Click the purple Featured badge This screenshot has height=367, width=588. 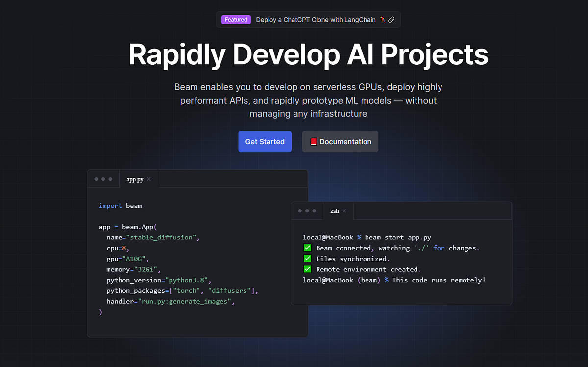(x=236, y=20)
